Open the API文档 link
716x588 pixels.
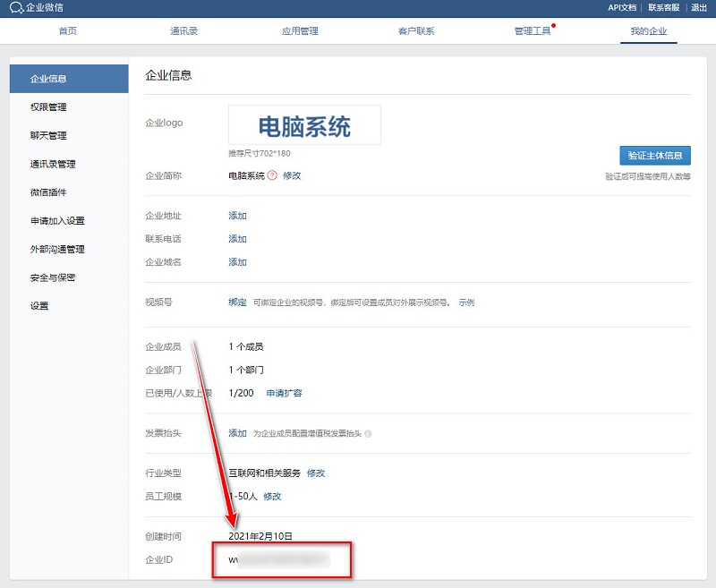point(622,8)
